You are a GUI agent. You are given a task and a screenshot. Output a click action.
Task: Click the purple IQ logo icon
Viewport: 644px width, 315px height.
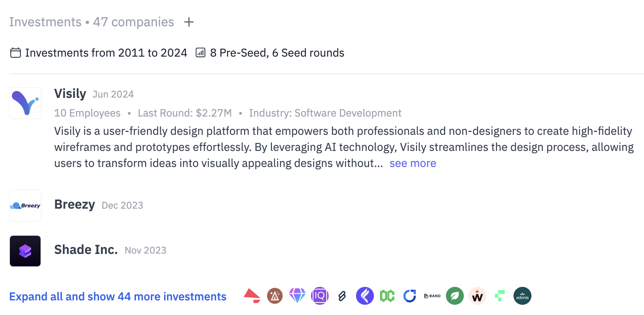tap(320, 296)
